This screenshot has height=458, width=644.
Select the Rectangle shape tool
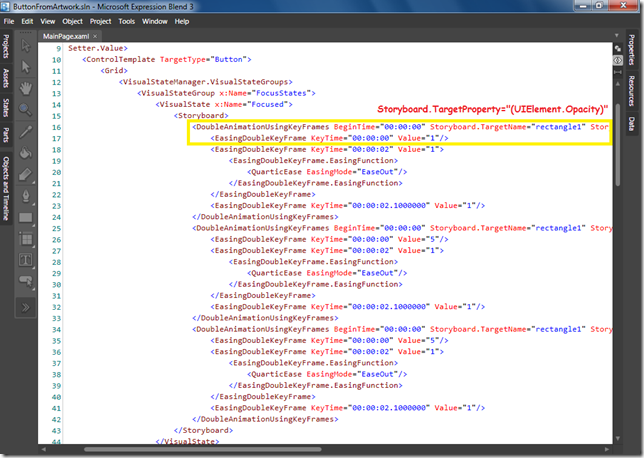point(25,217)
